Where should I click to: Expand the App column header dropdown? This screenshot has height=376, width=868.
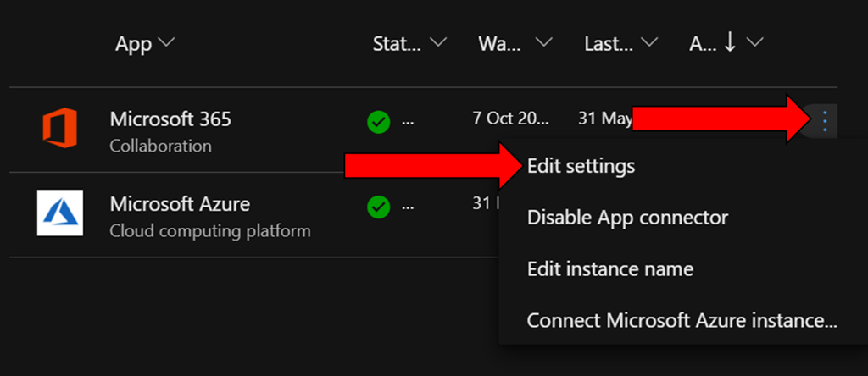(167, 43)
